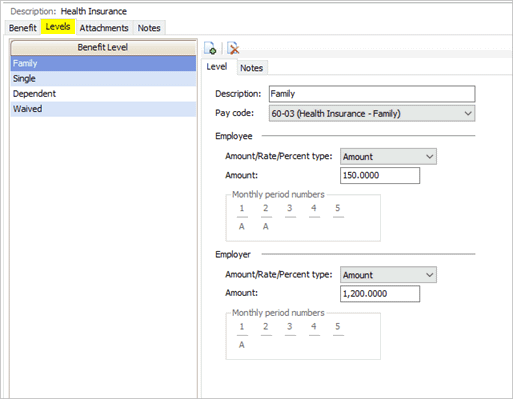Click the Employer Amount field 1,200.0000
Viewport: 513px width, 399px height.
coord(380,294)
